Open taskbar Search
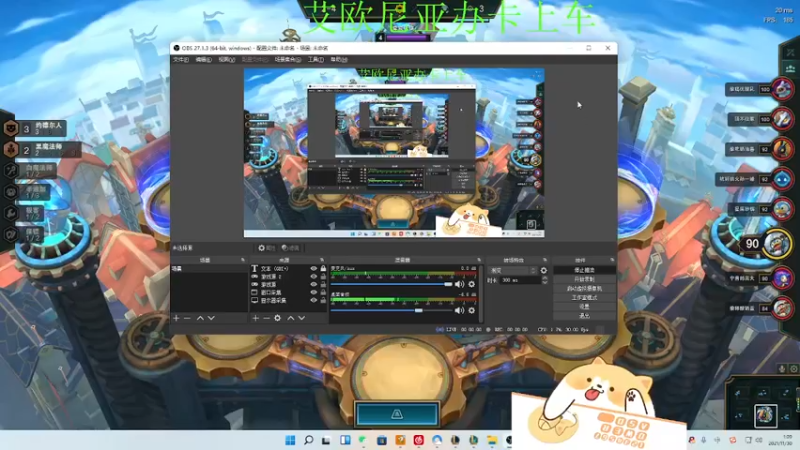The width and height of the screenshot is (800, 450). coord(309,440)
